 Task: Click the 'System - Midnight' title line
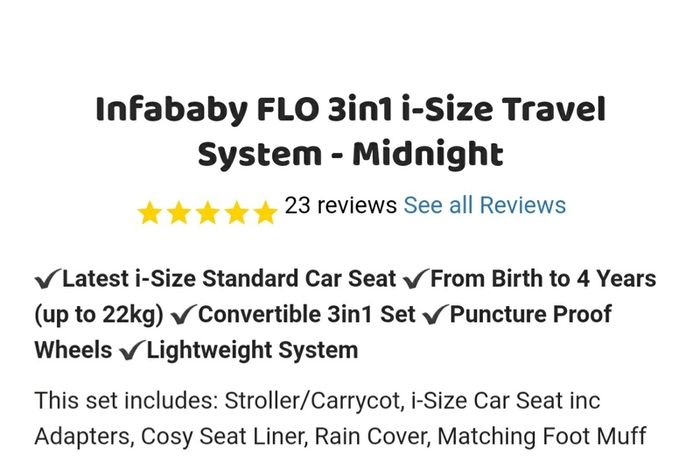[350, 154]
